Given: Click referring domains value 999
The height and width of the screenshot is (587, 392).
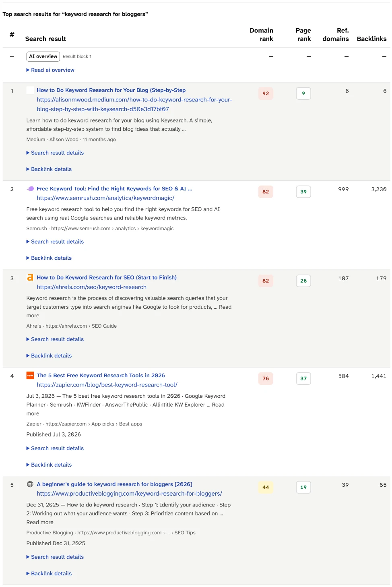Looking at the screenshot, I should coord(343,189).
